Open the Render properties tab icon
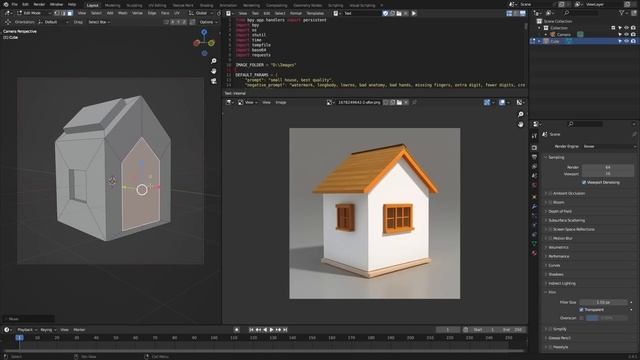The image size is (640, 360). click(x=534, y=147)
